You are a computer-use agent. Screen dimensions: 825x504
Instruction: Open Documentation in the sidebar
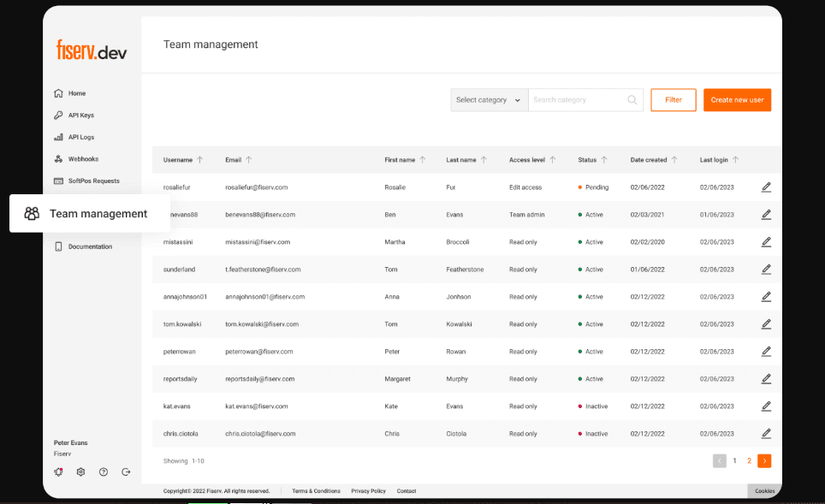coord(83,246)
